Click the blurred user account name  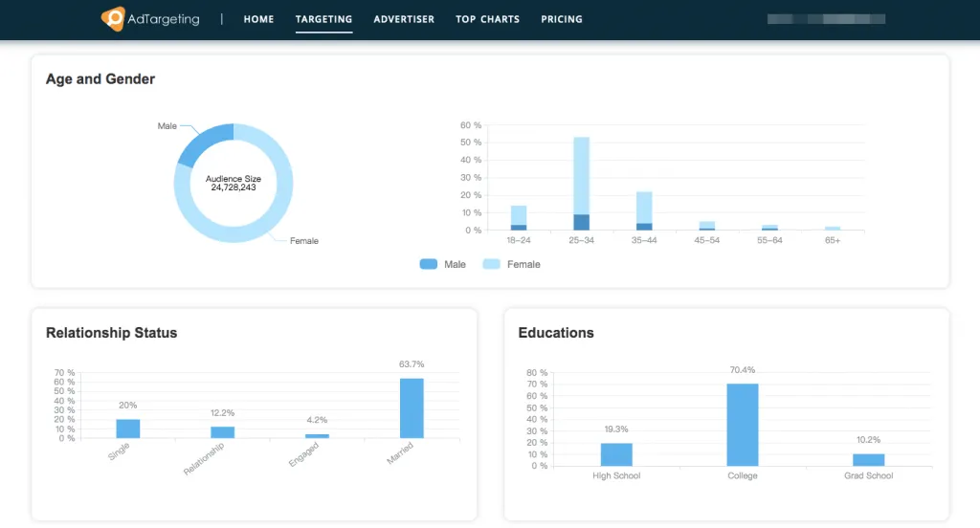point(826,19)
